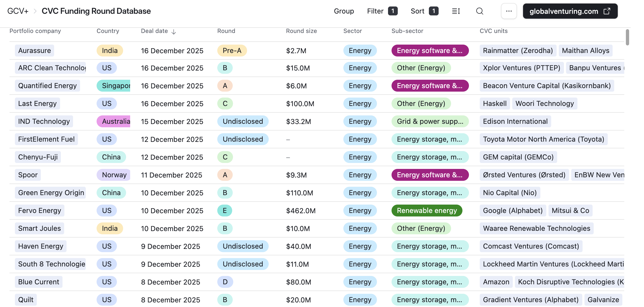Open the Filter options
644x307 pixels.
(375, 11)
